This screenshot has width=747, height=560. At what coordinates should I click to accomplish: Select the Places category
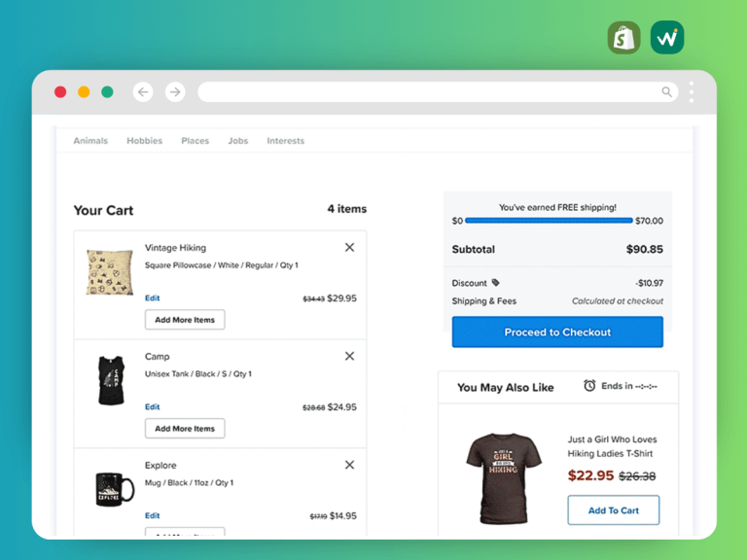pyautogui.click(x=195, y=141)
